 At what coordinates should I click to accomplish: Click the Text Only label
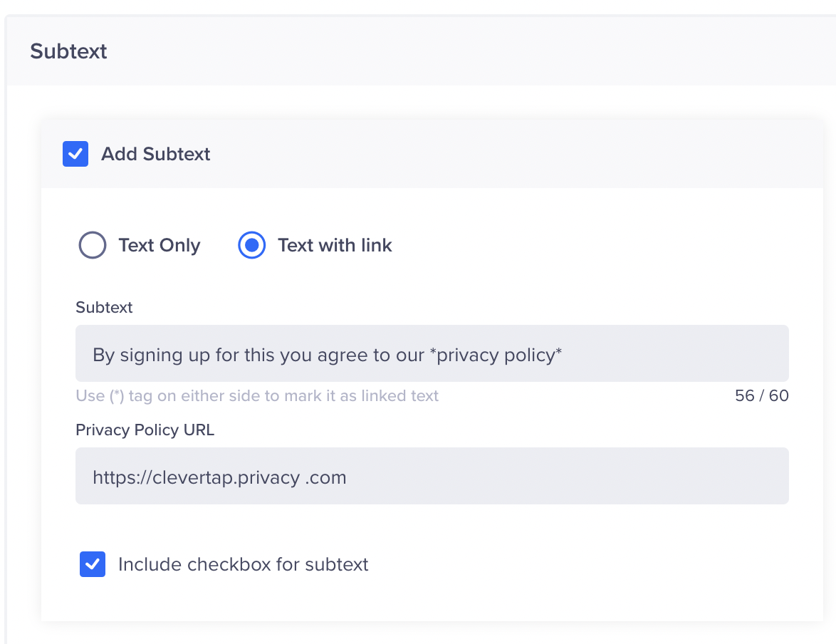[159, 246]
